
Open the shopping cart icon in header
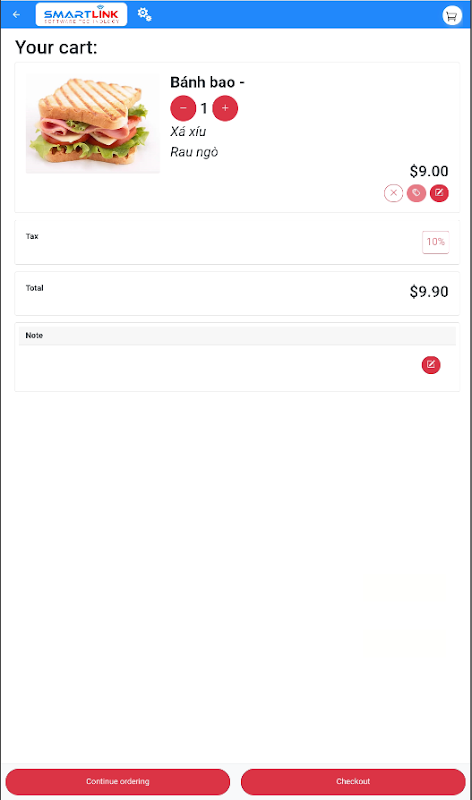(x=452, y=16)
